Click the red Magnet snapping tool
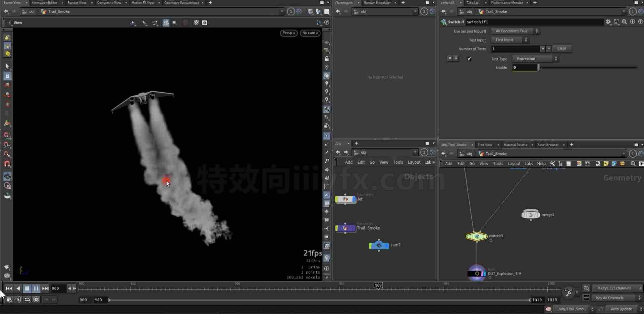Image resolution: width=644 pixels, height=314 pixels. point(7,164)
